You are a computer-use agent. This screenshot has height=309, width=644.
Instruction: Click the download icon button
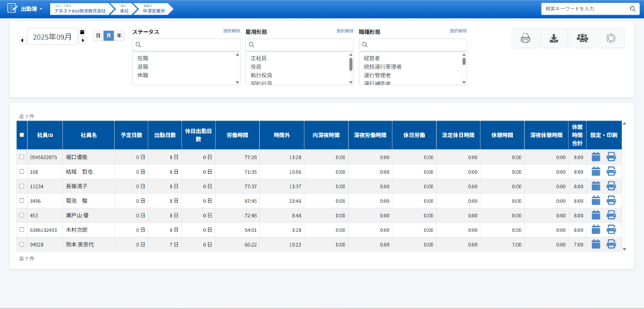[554, 38]
